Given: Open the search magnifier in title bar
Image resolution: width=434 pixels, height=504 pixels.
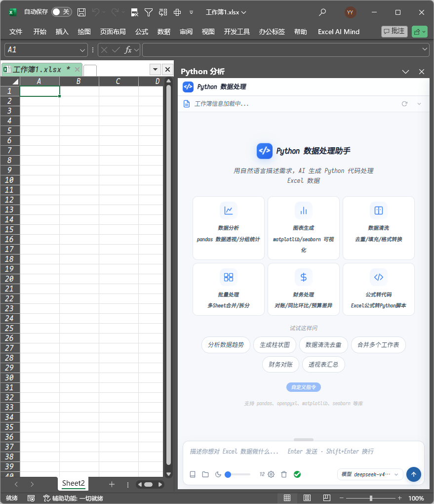Looking at the screenshot, I should 322,12.
